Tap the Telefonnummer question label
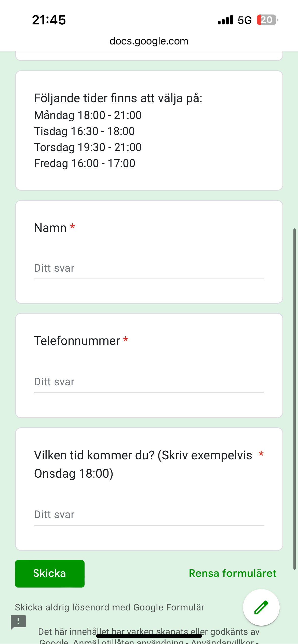Image resolution: width=298 pixels, height=644 pixels. 77,341
